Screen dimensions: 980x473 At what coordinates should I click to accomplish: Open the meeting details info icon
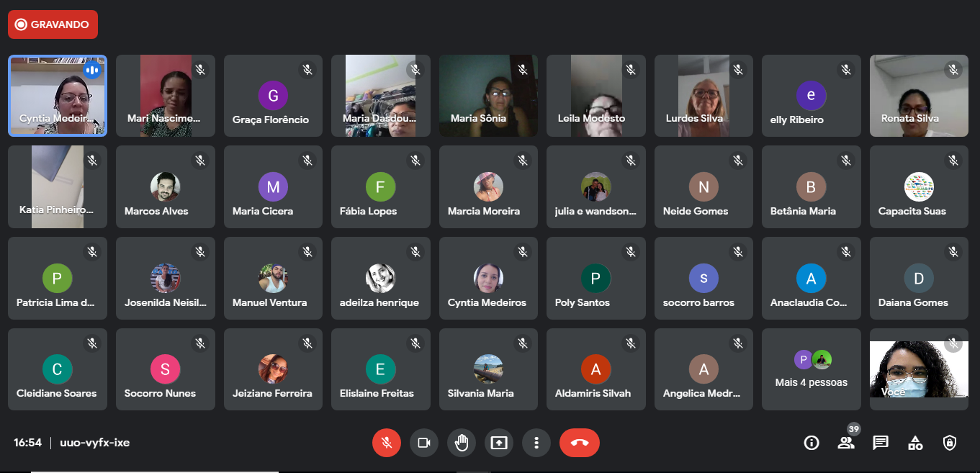pyautogui.click(x=812, y=443)
